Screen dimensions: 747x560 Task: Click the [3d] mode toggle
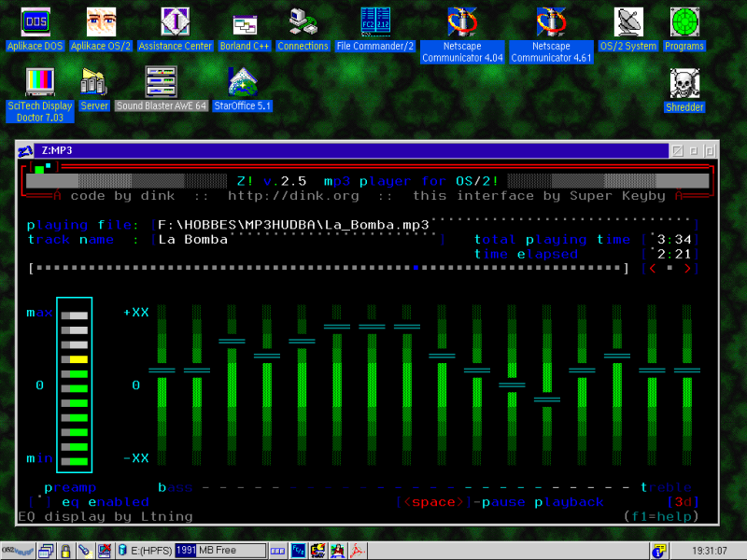683,502
